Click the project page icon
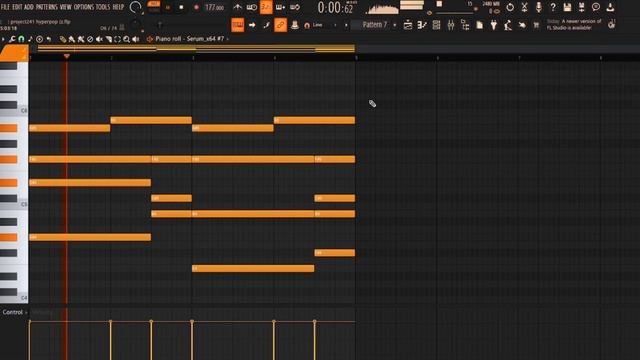Screen dimensions: 640x360 click(480, 25)
